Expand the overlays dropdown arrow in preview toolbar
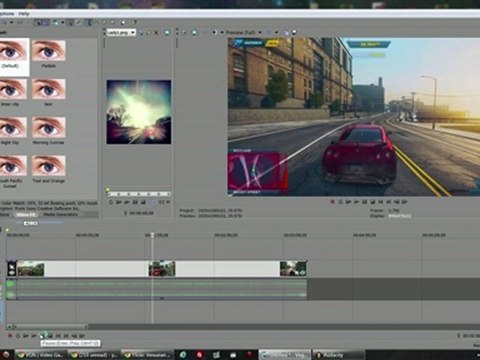Screen dimensions: 480x360 point(276,32)
